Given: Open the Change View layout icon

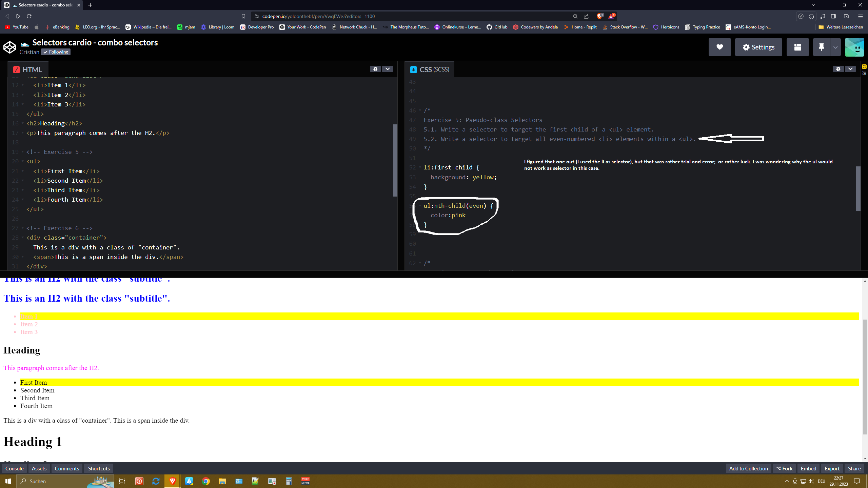Looking at the screenshot, I should [x=797, y=47].
